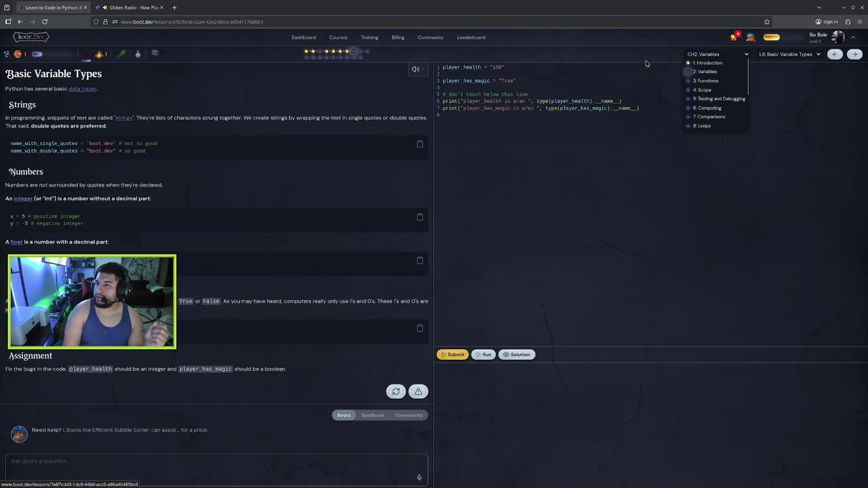Image resolution: width=868 pixels, height=488 pixels.
Task: Open the L8: Basic Variable Types lesson dropdown
Action: pyautogui.click(x=789, y=54)
